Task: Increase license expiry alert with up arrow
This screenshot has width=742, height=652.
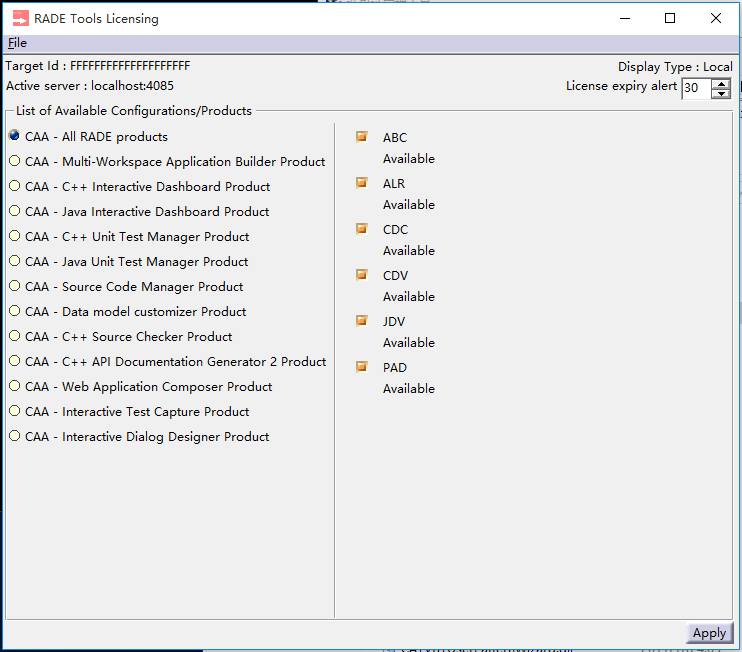Action: [721, 84]
